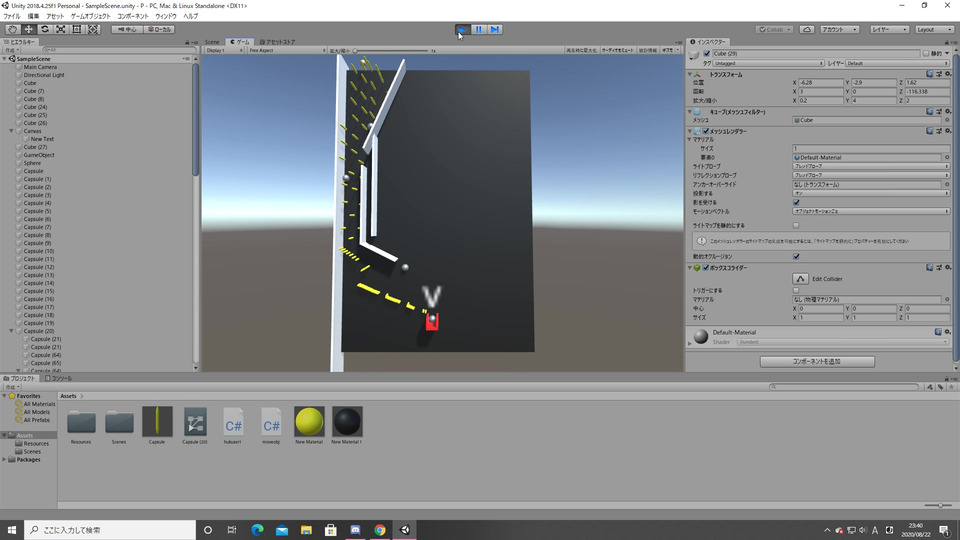Enable the トリガーにする checkbox
This screenshot has width=960, height=540.
pyautogui.click(x=796, y=290)
